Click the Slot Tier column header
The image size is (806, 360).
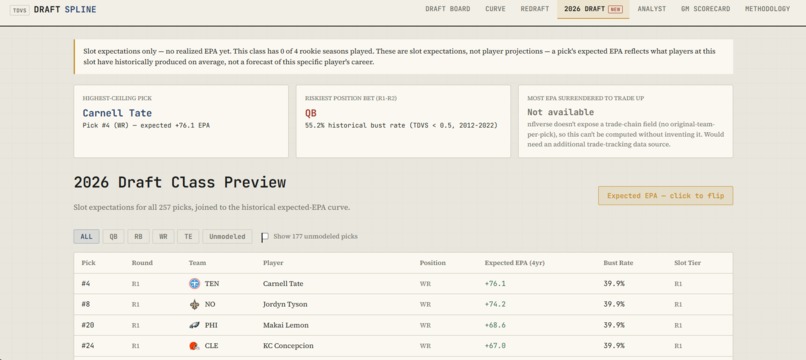point(688,263)
